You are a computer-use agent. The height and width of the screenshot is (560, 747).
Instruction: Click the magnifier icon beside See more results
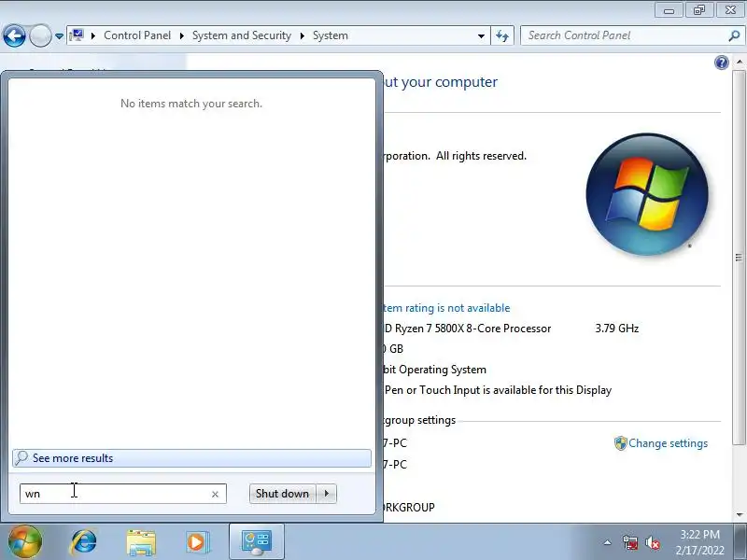click(x=21, y=458)
